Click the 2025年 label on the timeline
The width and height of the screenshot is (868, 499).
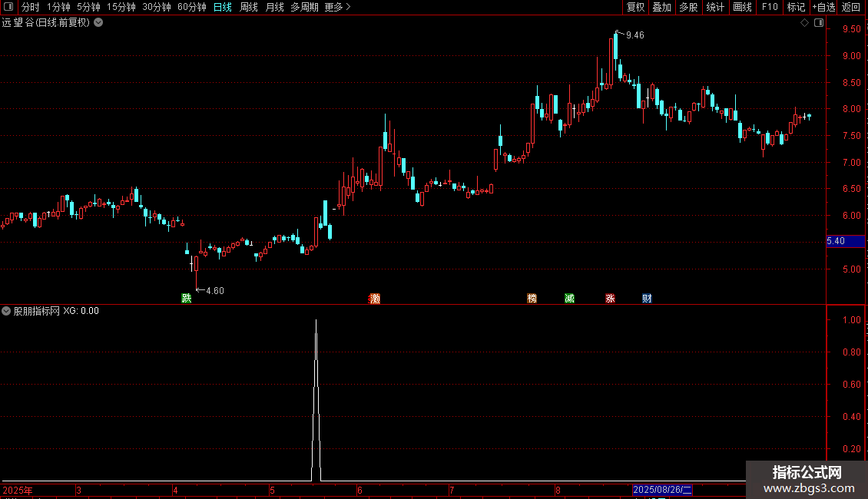(18, 490)
